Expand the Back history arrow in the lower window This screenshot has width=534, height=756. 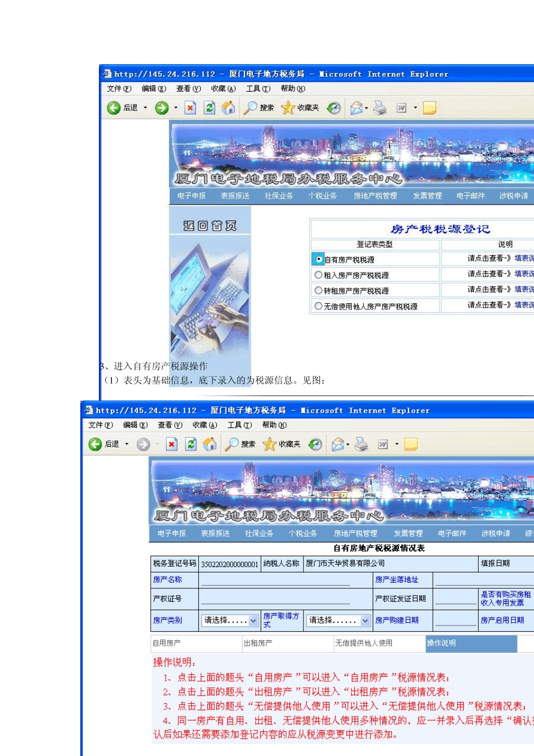coord(127,444)
